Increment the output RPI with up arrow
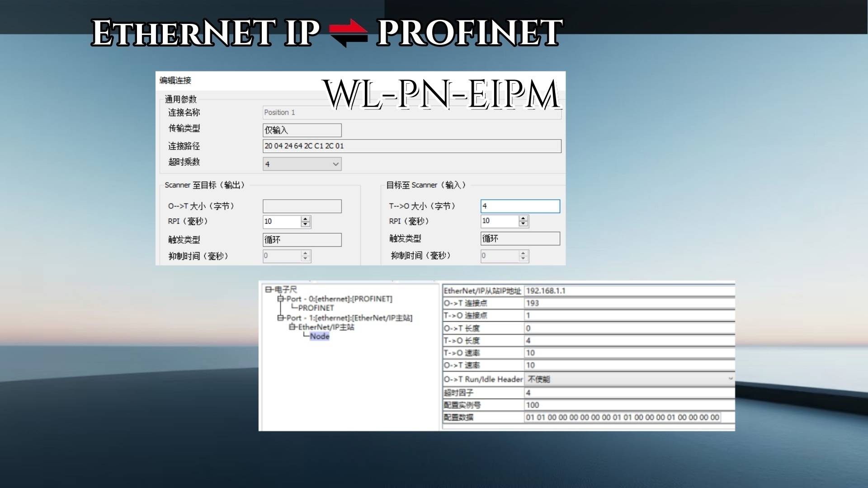The height and width of the screenshot is (488, 868). (x=306, y=219)
